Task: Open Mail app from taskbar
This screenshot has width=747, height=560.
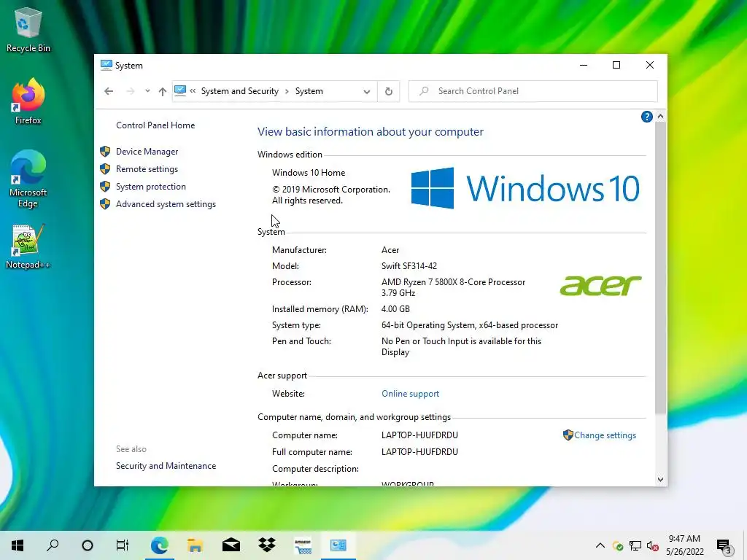Action: [231, 545]
